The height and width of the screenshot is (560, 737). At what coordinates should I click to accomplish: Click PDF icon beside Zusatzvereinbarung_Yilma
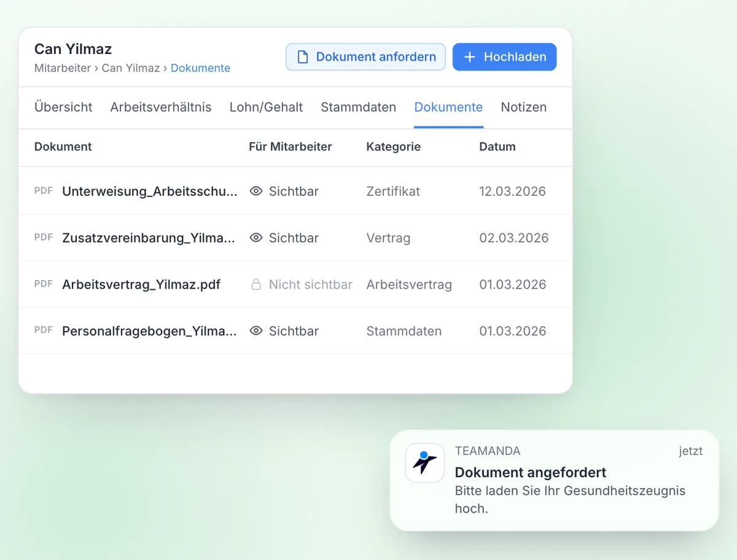tap(44, 238)
